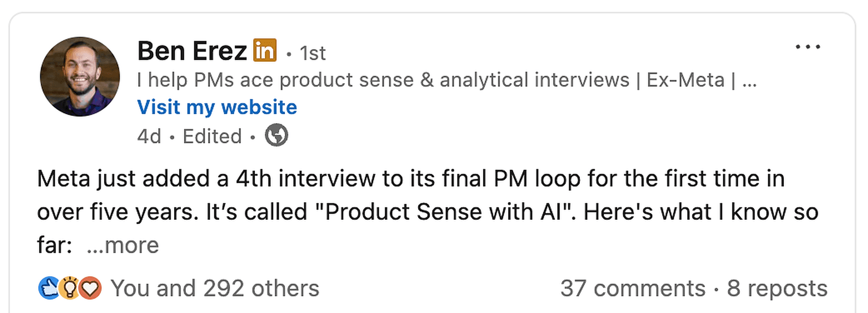Click the "Edited" post label

[x=212, y=136]
